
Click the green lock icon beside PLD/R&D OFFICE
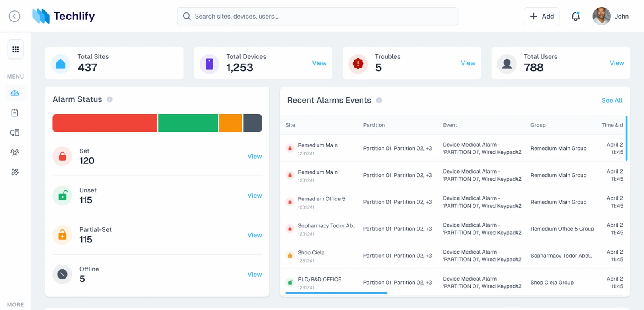(x=290, y=282)
